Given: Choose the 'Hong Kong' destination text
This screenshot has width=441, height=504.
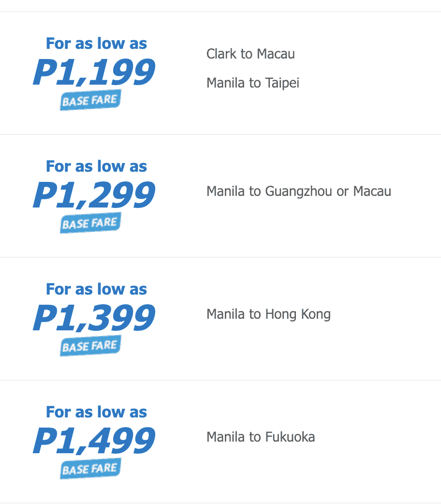Looking at the screenshot, I should point(298,314).
